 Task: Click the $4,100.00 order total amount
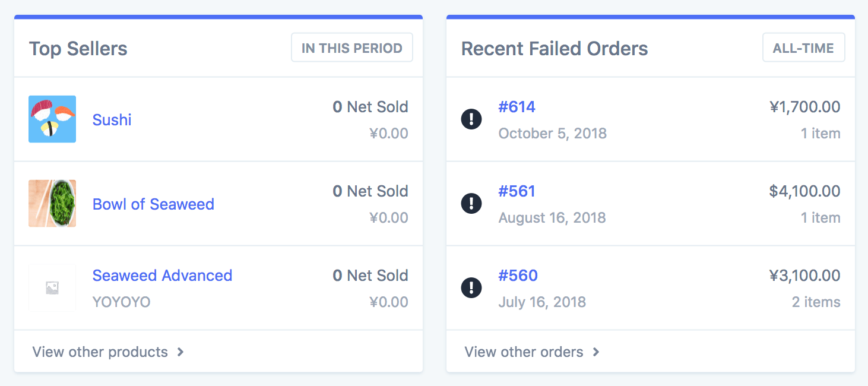pyautogui.click(x=804, y=191)
